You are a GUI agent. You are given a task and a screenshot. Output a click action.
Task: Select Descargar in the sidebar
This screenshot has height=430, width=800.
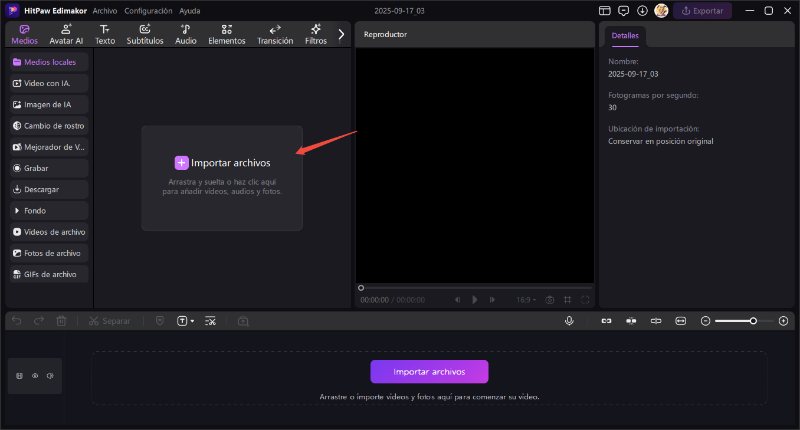pos(49,190)
